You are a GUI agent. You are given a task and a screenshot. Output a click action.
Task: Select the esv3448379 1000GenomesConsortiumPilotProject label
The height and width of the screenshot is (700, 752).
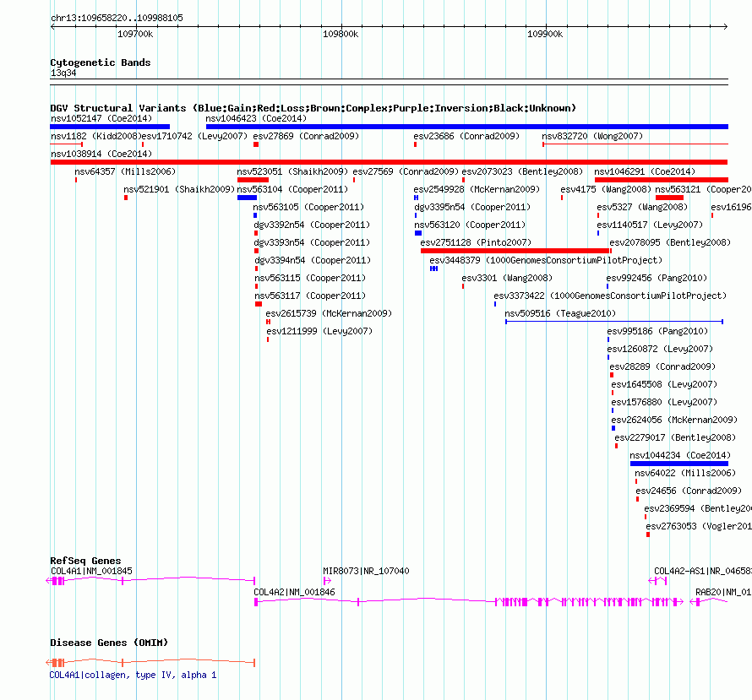point(546,260)
